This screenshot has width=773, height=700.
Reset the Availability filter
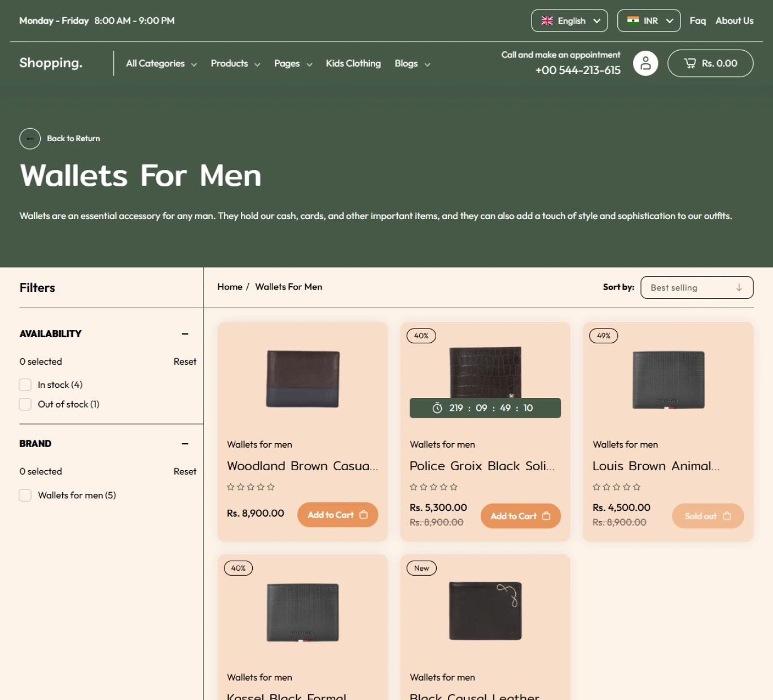pyautogui.click(x=185, y=361)
